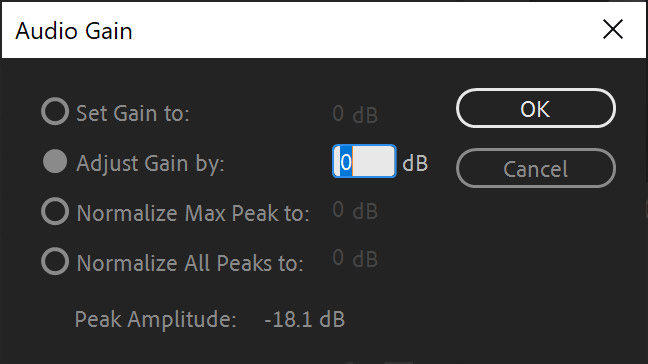Click the -18.1 dB peak amplitude reading
The width and height of the screenshot is (648, 364).
[x=305, y=319]
